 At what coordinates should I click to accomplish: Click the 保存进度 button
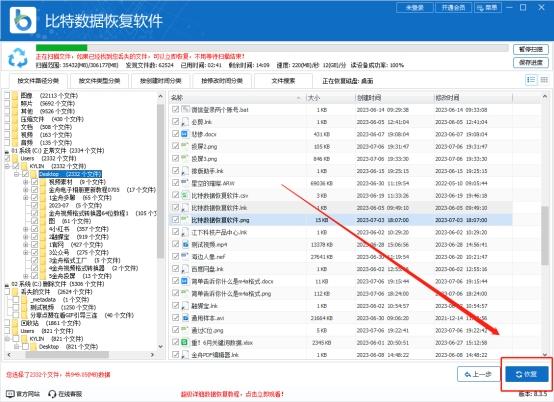click(x=531, y=63)
